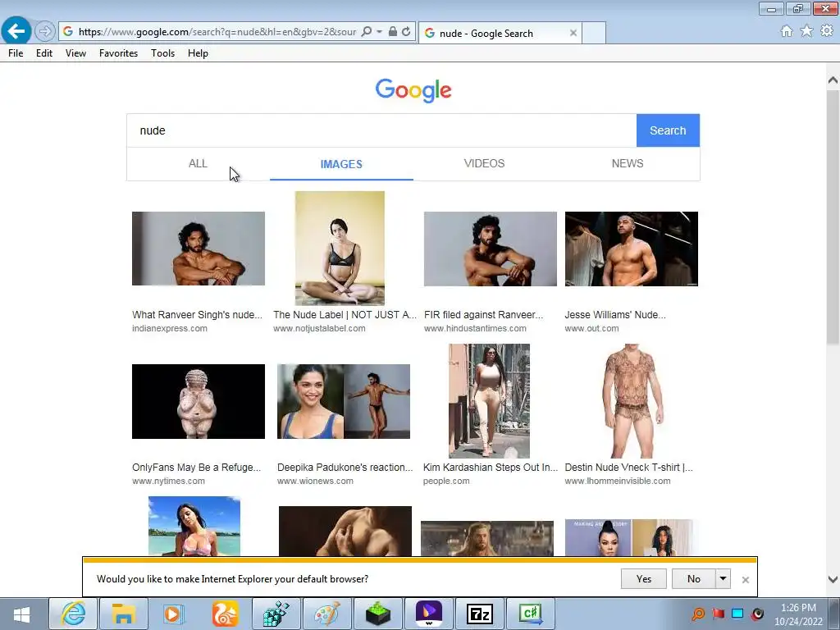Open the Paint palette taskbar icon
Screen dimensions: 840x630
326,614
